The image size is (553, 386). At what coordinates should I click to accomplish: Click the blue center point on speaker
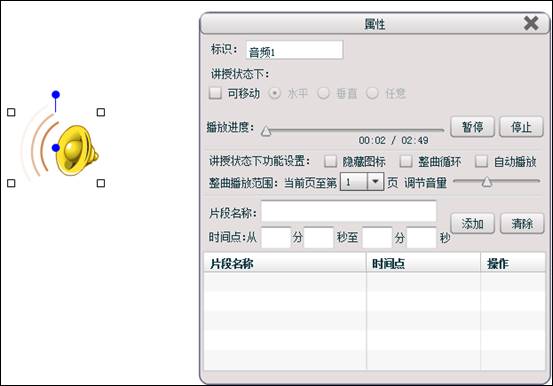coord(56,148)
